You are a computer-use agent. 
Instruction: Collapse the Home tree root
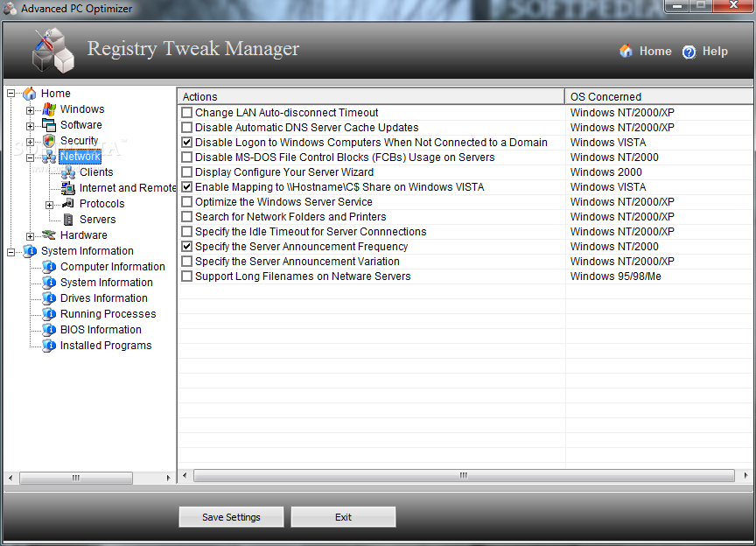click(x=10, y=93)
